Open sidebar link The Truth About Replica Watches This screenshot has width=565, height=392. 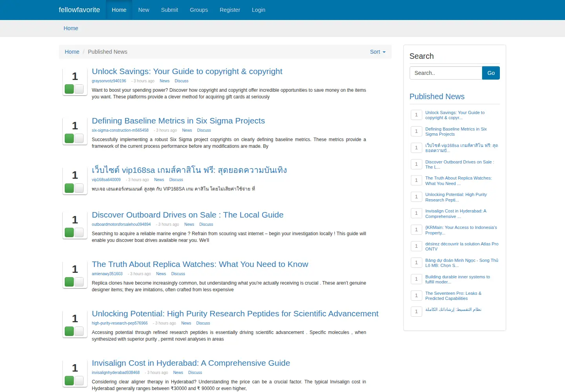(x=458, y=181)
